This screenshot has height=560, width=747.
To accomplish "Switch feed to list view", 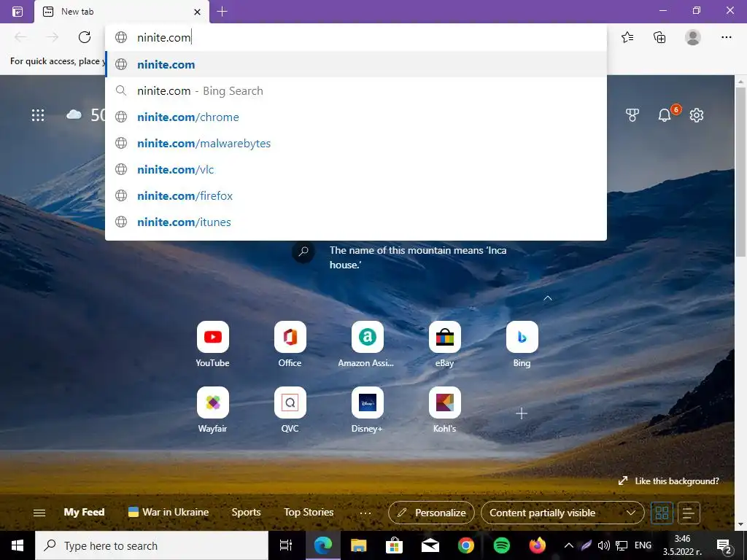I will tap(688, 513).
